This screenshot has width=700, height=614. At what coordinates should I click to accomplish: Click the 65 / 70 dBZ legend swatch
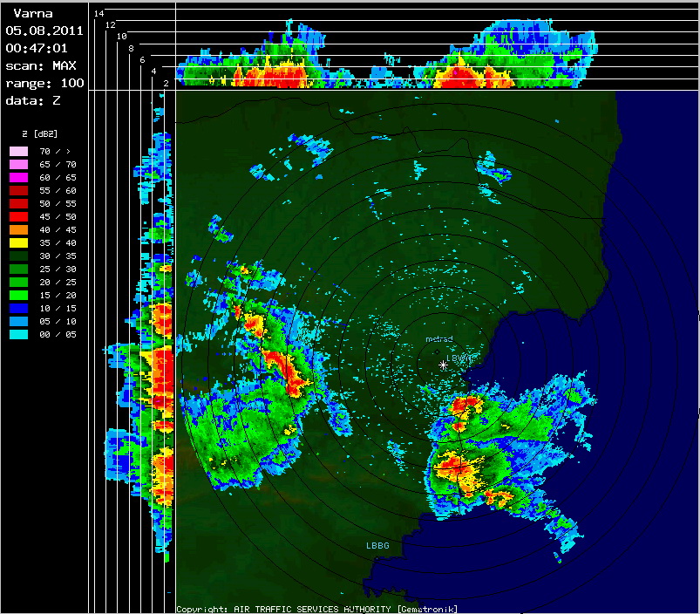tap(19, 164)
